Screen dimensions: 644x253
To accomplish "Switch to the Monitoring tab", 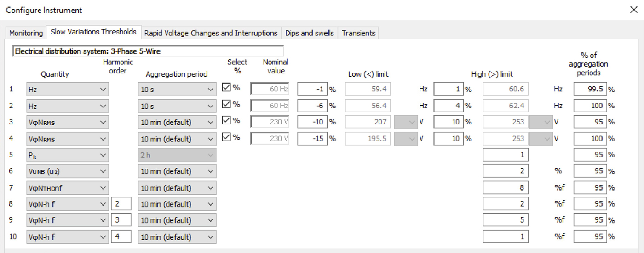I will (x=26, y=33).
